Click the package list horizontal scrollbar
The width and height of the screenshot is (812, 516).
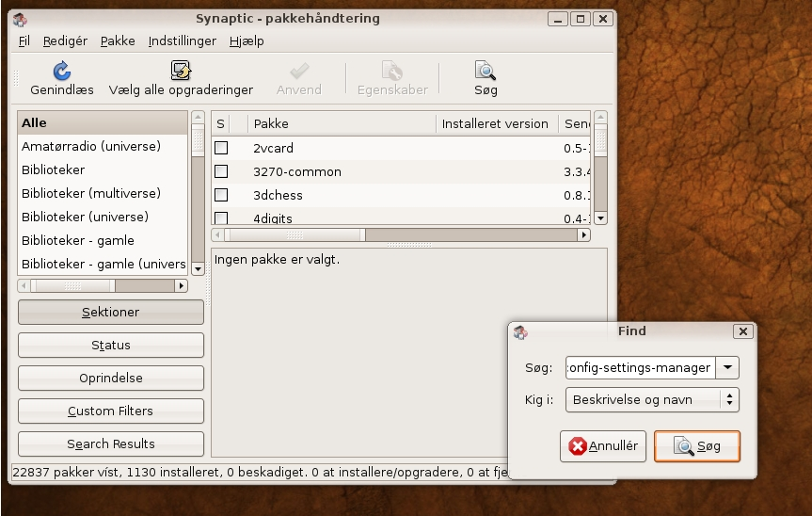click(402, 235)
